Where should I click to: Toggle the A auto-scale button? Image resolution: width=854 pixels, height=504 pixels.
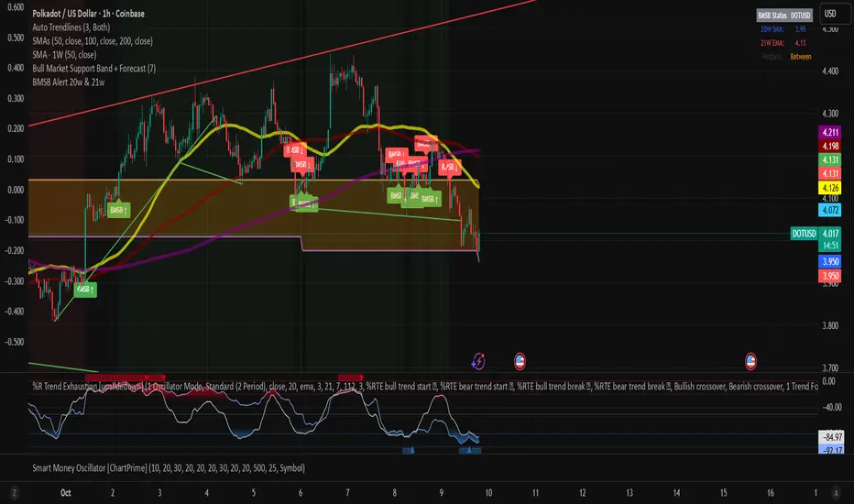tap(836, 493)
